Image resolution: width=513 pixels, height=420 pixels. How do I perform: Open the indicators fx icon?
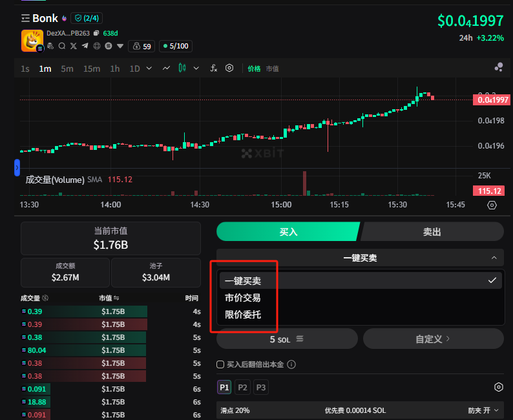(x=213, y=68)
